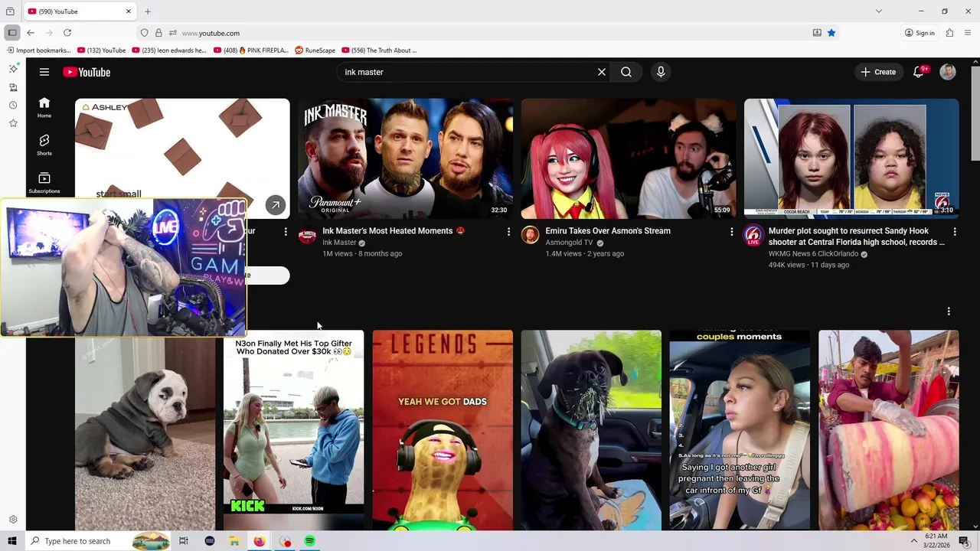The width and height of the screenshot is (980, 551).
Task: Open Asmongold TV channel link
Action: tap(569, 243)
